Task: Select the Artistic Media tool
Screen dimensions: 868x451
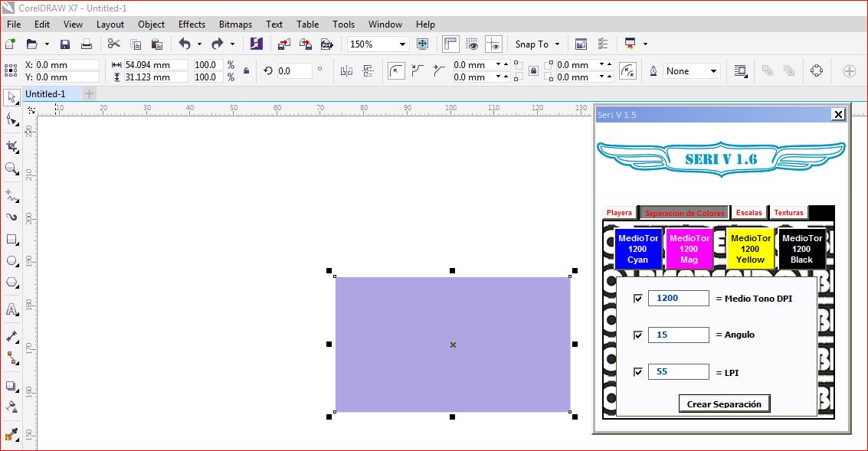Action: point(11,217)
